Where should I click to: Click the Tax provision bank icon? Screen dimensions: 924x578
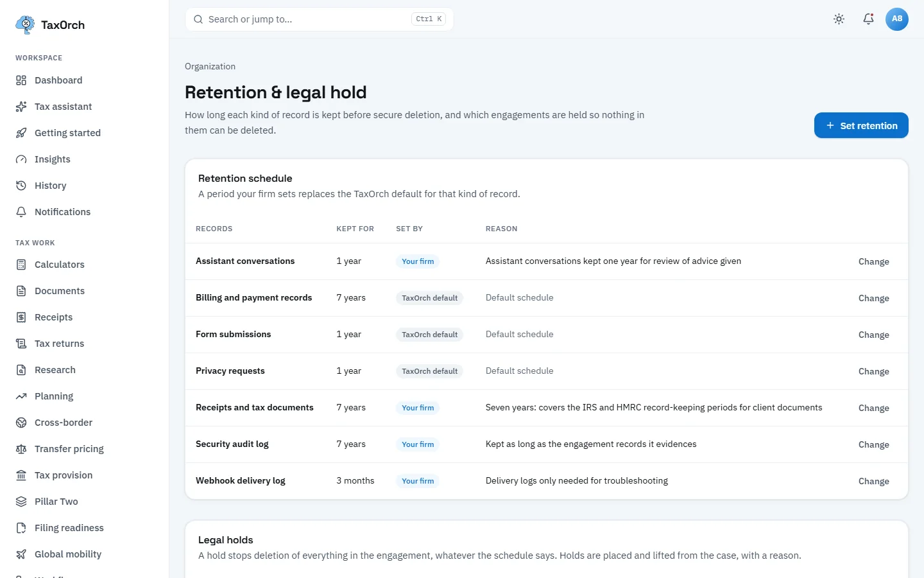pyautogui.click(x=21, y=475)
